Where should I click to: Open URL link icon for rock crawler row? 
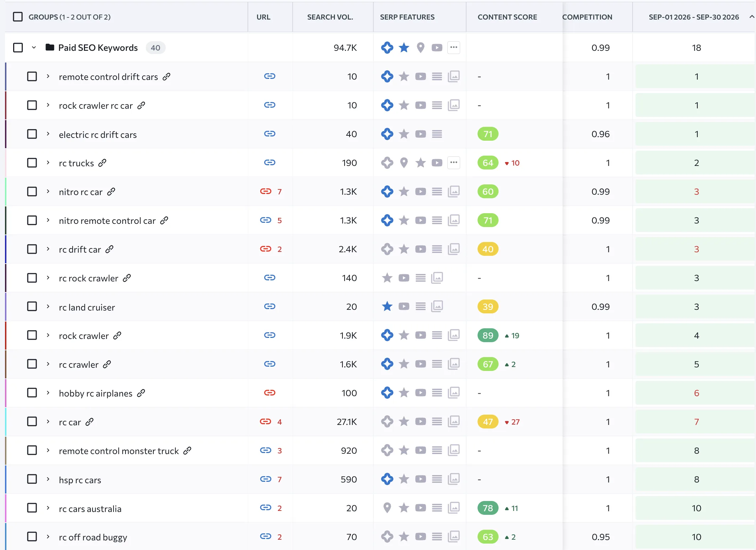270,335
